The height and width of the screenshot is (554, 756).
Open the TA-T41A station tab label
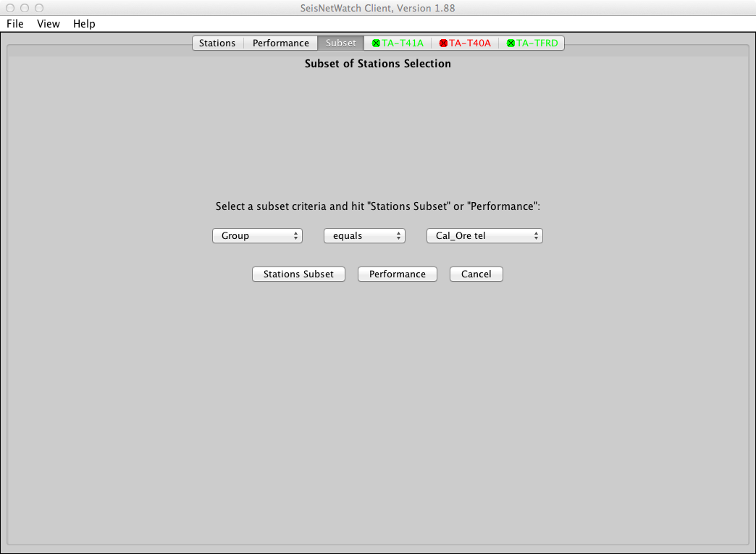point(403,43)
